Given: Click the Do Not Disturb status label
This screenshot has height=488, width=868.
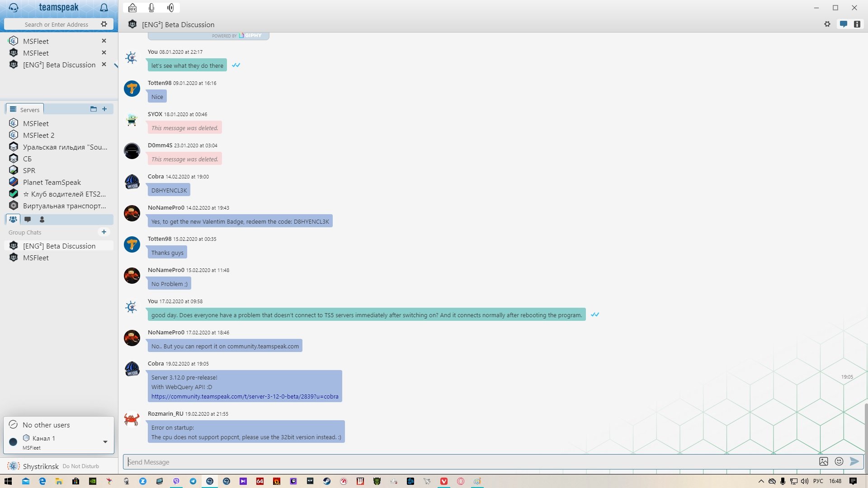Looking at the screenshot, I should [x=80, y=466].
